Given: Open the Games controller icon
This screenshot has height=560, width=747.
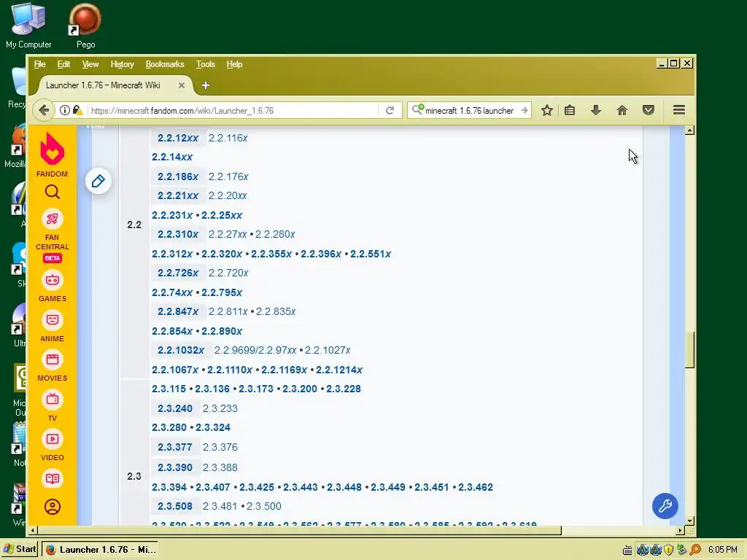Looking at the screenshot, I should (x=53, y=281).
